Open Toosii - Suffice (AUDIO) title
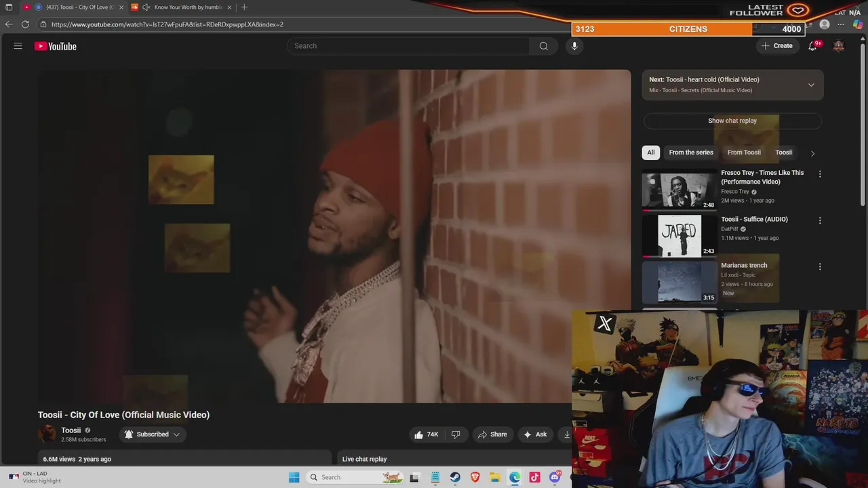868x488 pixels. (754, 220)
